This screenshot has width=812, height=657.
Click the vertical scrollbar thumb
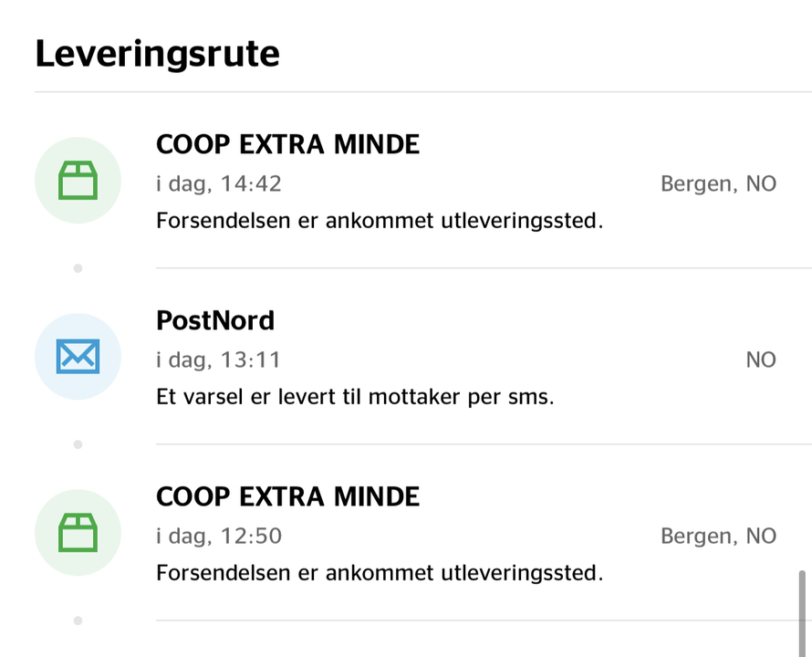click(802, 614)
